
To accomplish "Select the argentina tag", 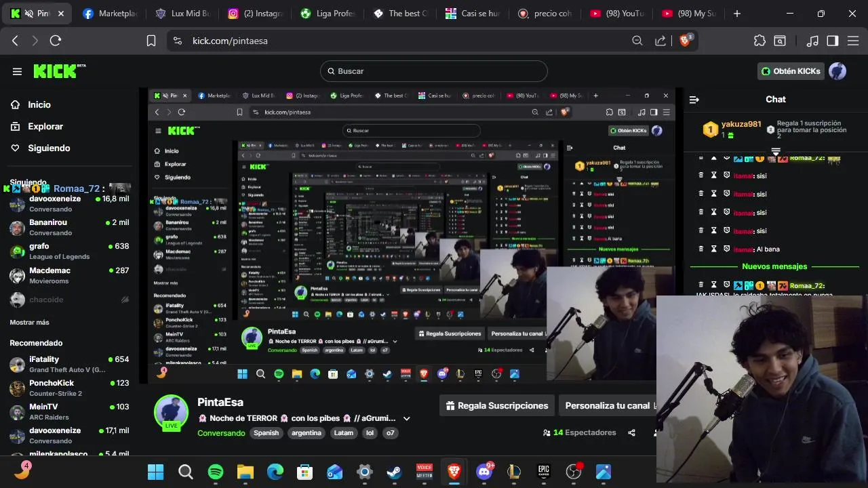I will pos(307,432).
